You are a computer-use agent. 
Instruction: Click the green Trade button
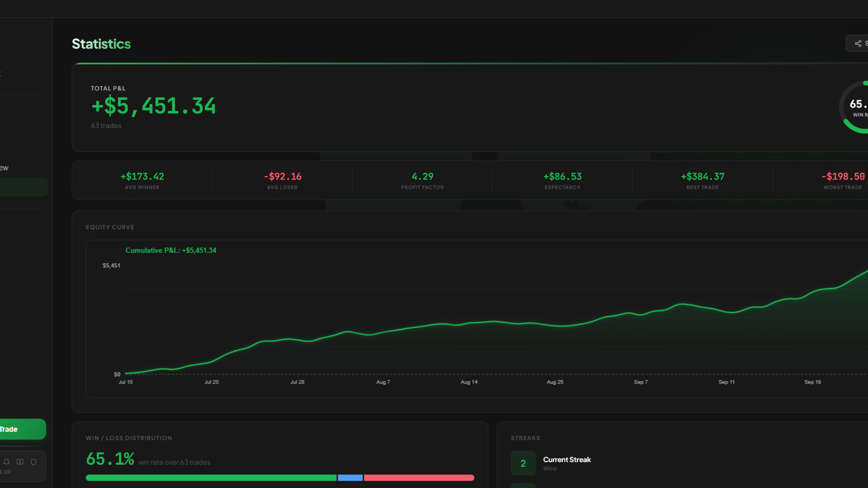[22, 429]
